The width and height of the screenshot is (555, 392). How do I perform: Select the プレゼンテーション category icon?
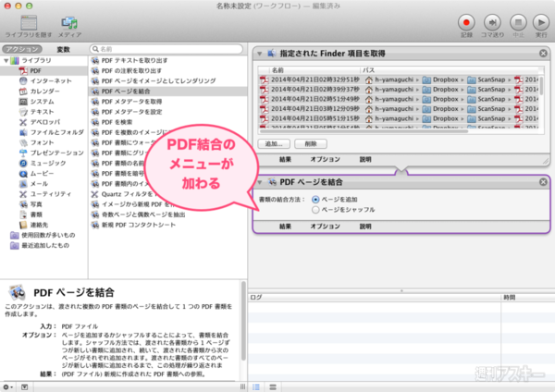(x=23, y=153)
